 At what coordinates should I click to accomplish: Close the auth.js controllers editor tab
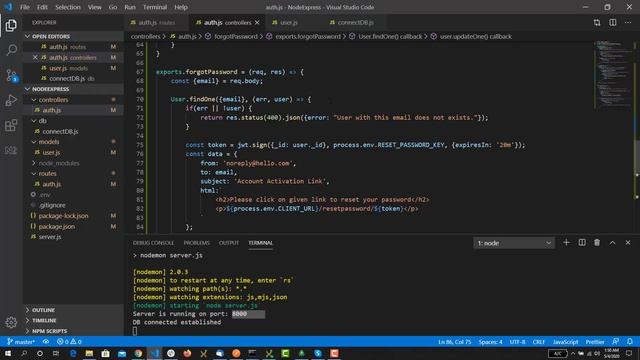click(257, 22)
